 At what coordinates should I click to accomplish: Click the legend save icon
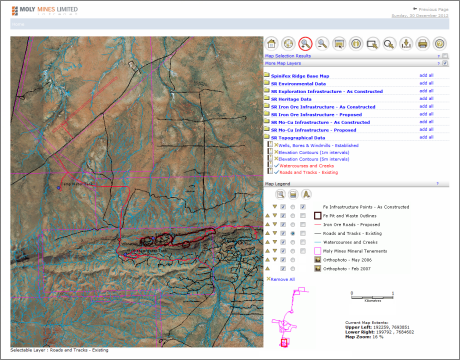(293, 194)
